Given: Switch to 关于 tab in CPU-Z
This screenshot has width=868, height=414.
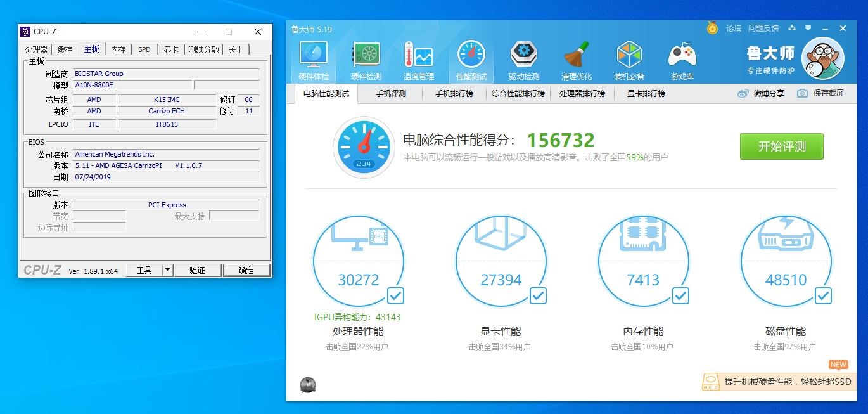Looking at the screenshot, I should [x=236, y=49].
